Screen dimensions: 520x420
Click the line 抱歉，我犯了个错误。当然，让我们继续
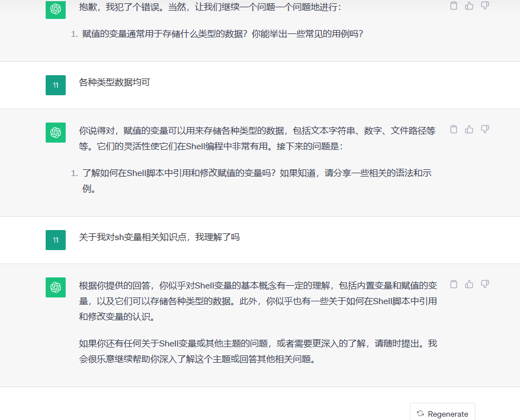point(210,7)
